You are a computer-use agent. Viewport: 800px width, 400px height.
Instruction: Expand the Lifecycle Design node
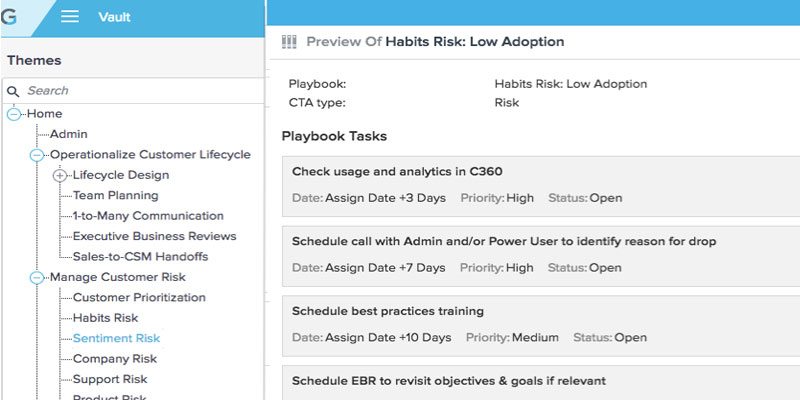coord(60,175)
